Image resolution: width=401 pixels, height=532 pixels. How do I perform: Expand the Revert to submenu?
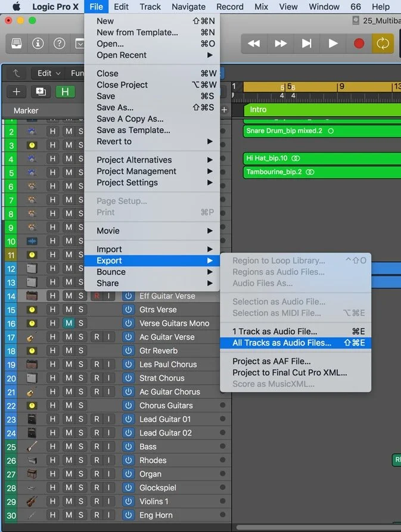click(x=152, y=141)
